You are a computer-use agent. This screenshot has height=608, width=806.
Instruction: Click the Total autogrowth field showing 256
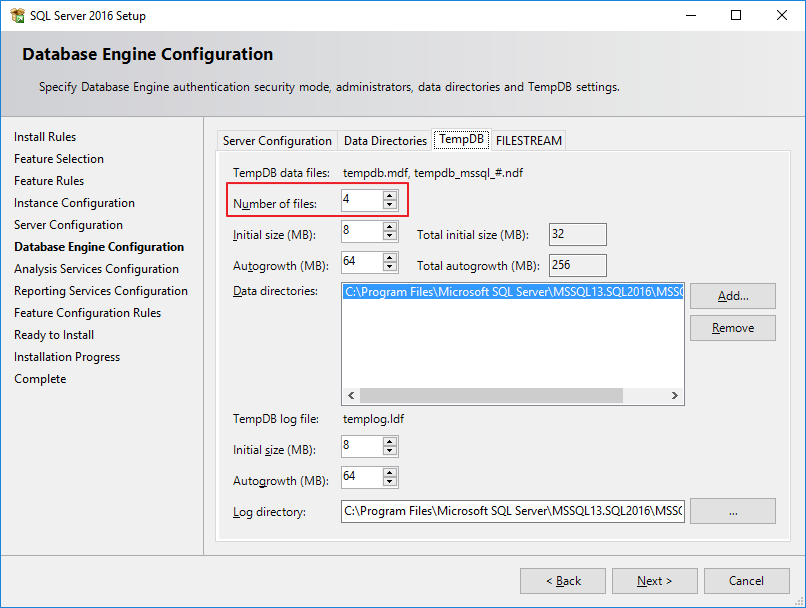(578, 265)
